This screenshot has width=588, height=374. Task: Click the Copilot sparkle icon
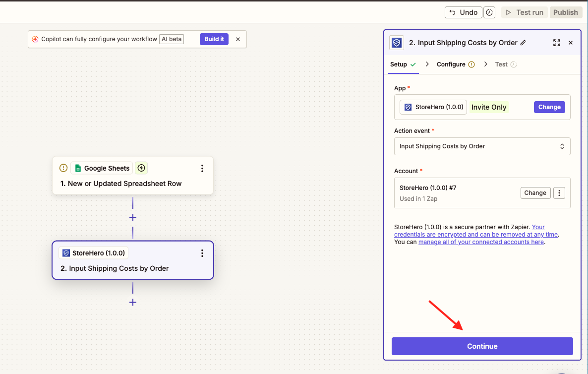pyautogui.click(x=35, y=39)
